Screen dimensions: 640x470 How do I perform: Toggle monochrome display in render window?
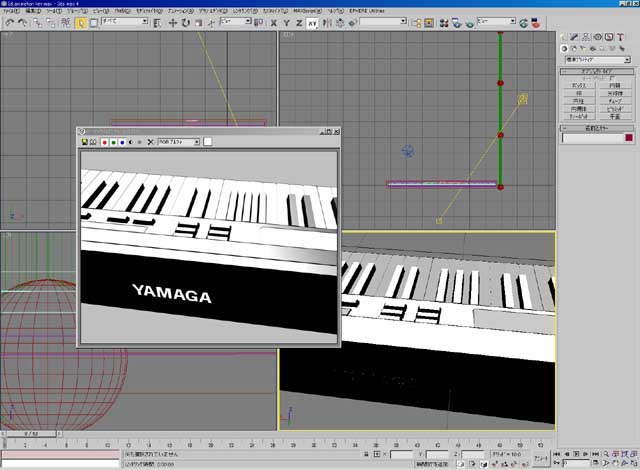(x=140, y=142)
